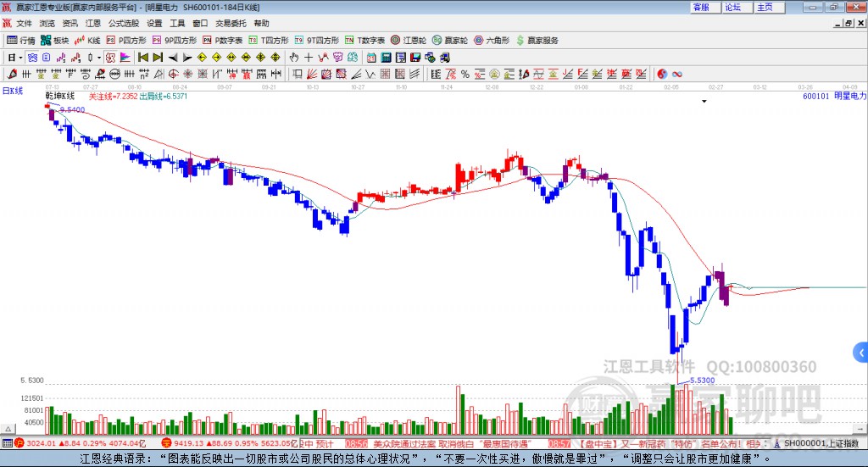This screenshot has width=868, height=467.
Task: Jump to the first bar
Action: click(142, 58)
